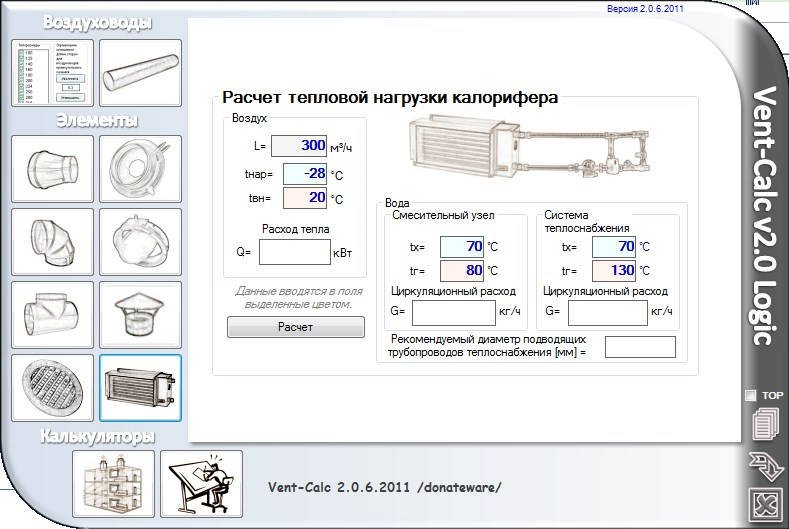Click the Версия 2.0.6.2011 version text
Image resolution: width=789 pixels, height=529 pixels.
pyautogui.click(x=645, y=9)
